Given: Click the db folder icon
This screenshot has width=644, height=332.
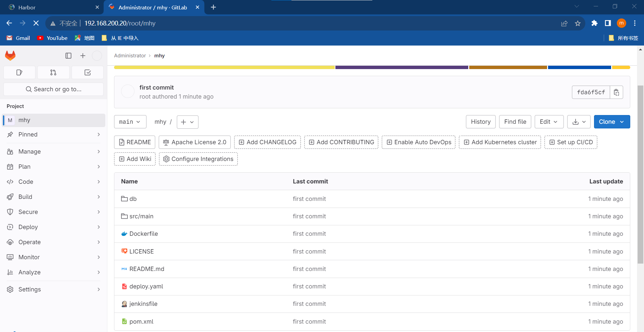Looking at the screenshot, I should 124,199.
